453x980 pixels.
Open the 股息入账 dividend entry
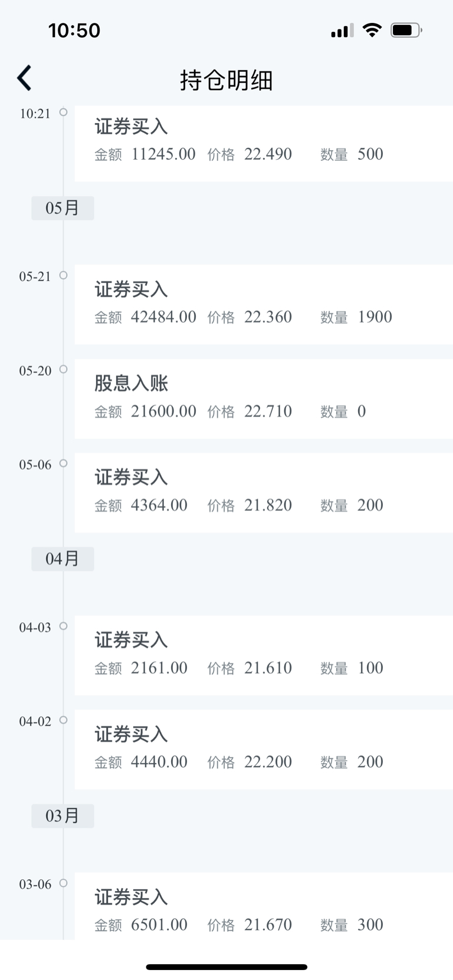[264, 399]
